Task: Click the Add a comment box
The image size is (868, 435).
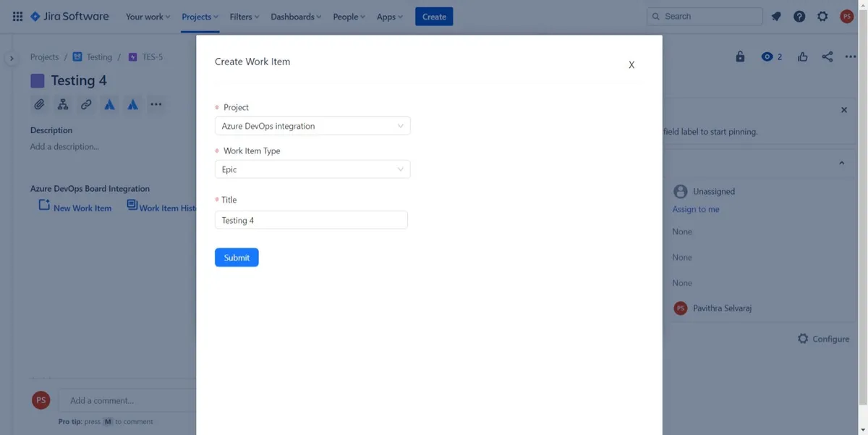Action: click(x=127, y=400)
